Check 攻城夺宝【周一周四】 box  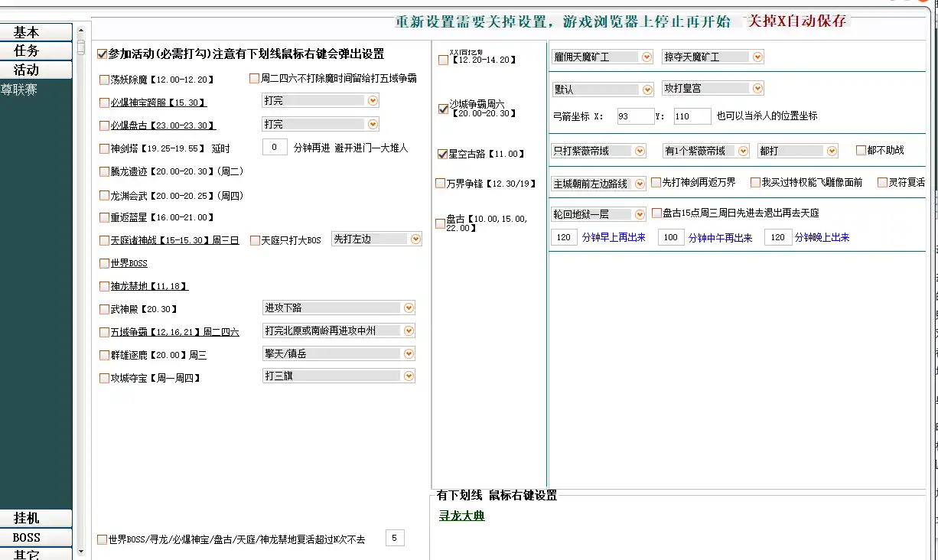(105, 378)
